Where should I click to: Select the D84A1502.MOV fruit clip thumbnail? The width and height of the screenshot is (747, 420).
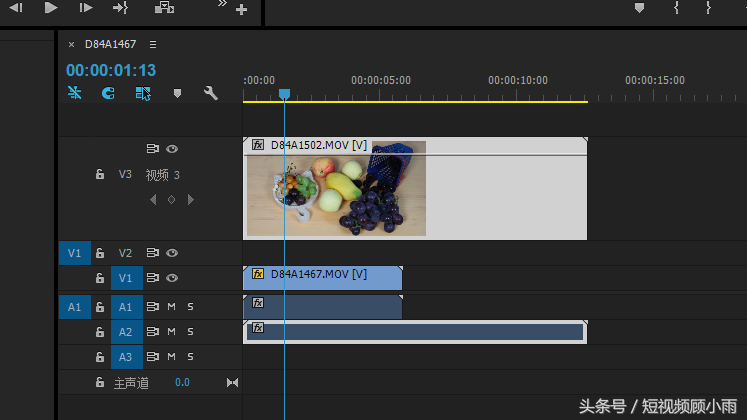click(x=336, y=190)
